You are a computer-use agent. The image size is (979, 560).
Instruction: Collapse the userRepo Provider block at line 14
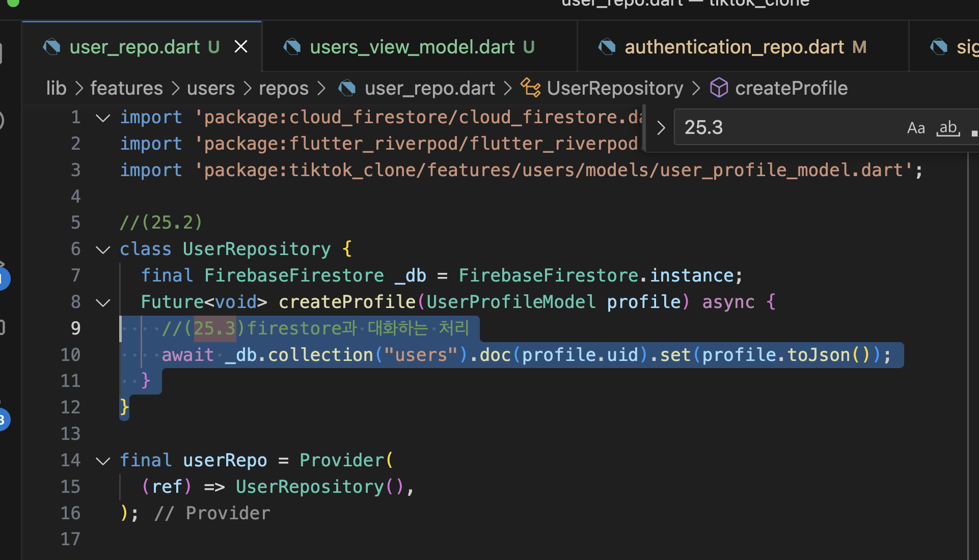pyautogui.click(x=103, y=461)
